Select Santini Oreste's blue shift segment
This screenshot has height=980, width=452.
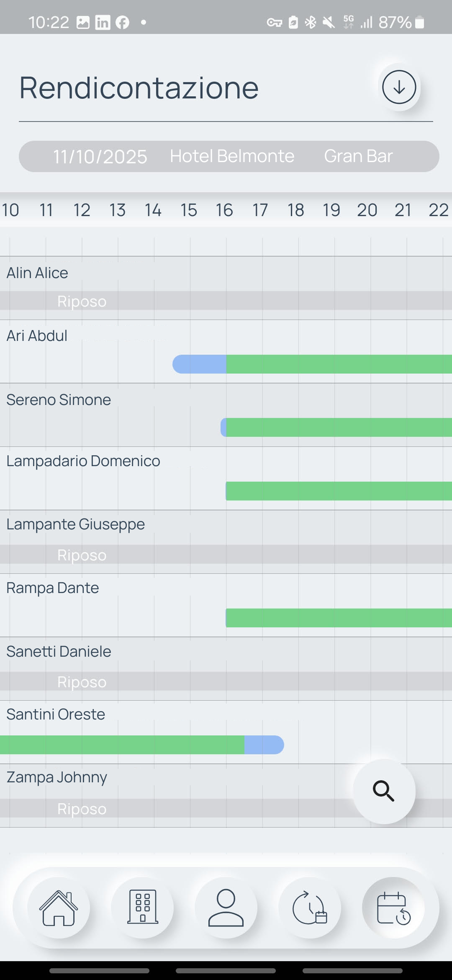coord(264,745)
